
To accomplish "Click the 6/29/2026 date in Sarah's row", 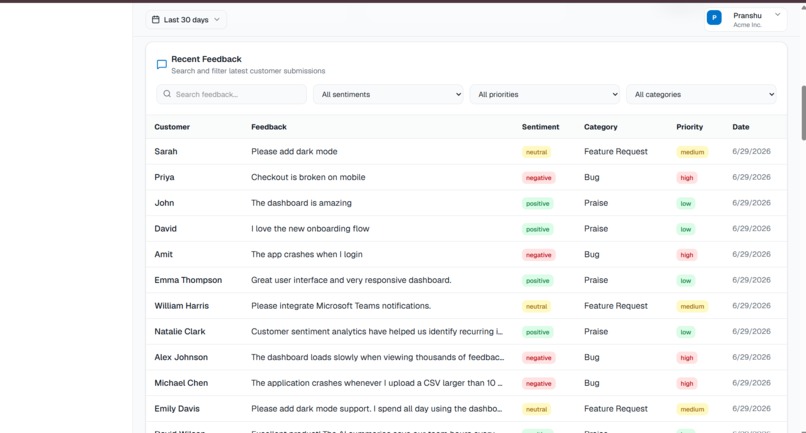I will point(752,152).
